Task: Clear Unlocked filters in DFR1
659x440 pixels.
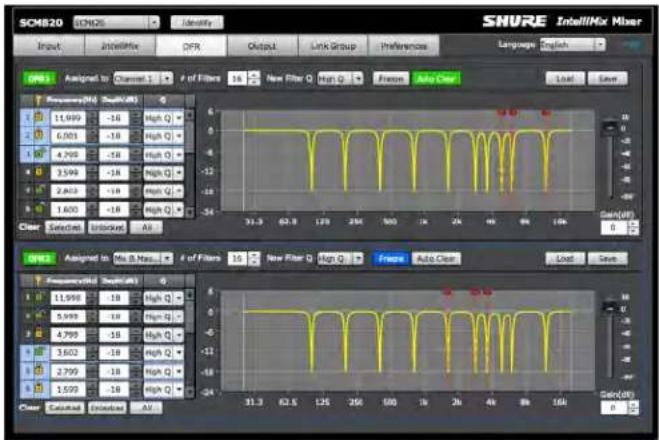Action: pos(107,227)
